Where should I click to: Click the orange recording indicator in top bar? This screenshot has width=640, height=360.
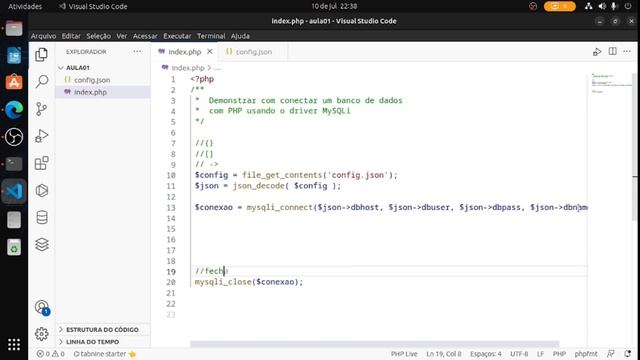[x=560, y=6]
